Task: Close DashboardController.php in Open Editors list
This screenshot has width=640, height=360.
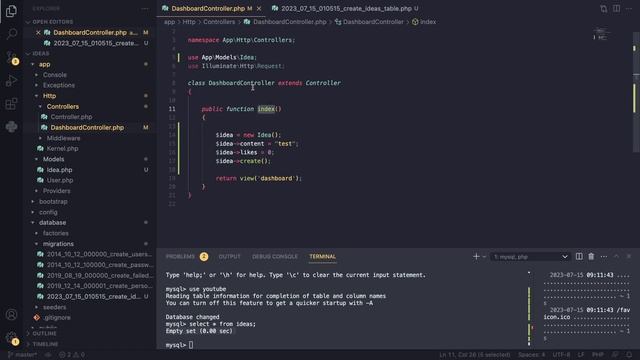Action: coord(38,32)
